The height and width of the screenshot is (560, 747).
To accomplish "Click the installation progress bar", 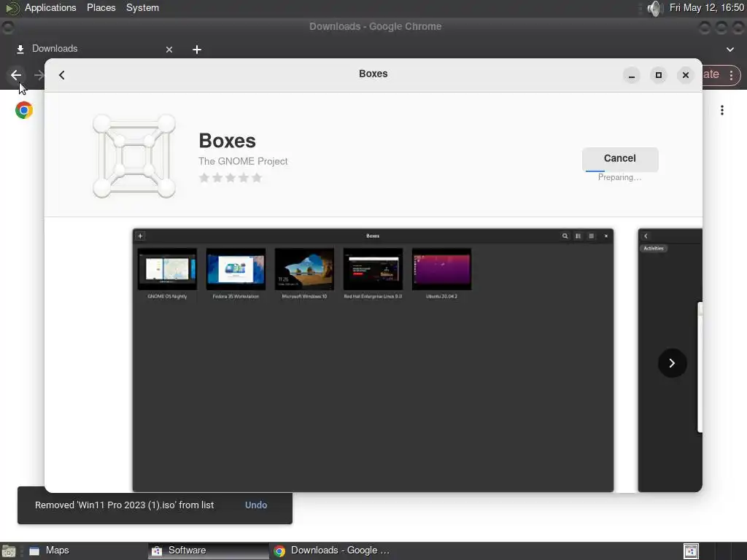I will tap(620, 171).
